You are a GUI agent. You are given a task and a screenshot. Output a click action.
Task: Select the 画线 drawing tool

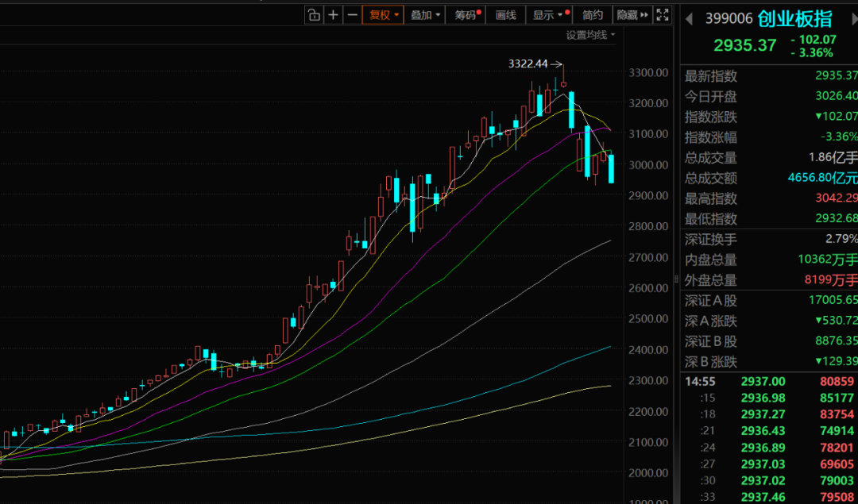coord(506,14)
